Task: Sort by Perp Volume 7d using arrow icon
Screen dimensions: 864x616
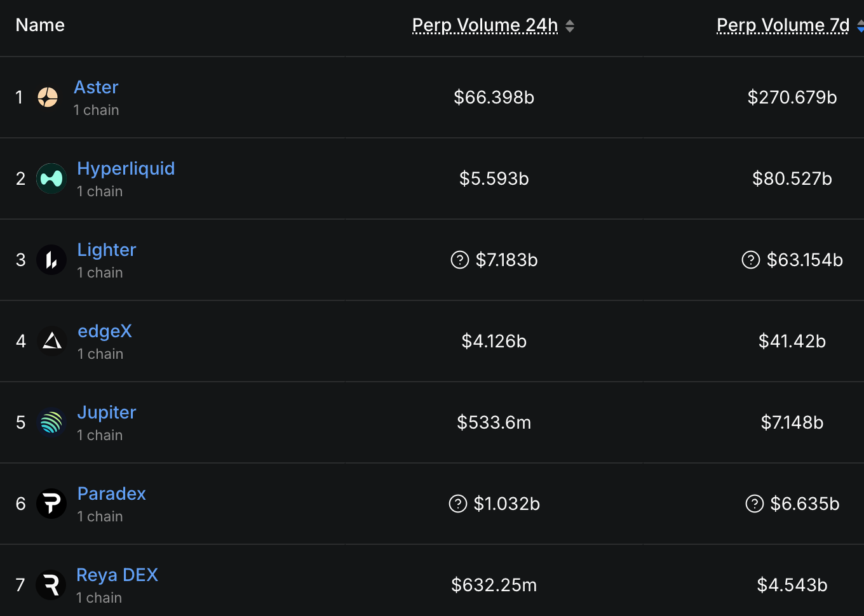Action: (x=860, y=26)
